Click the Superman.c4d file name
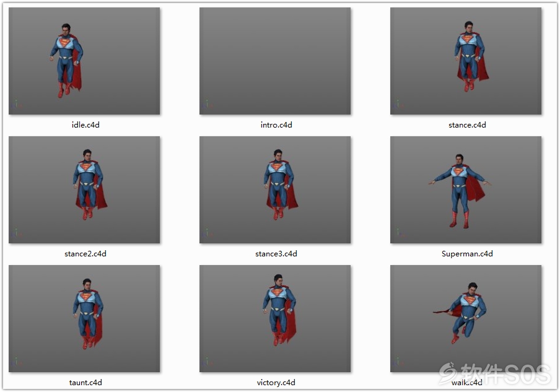The image size is (560, 392). point(467,254)
